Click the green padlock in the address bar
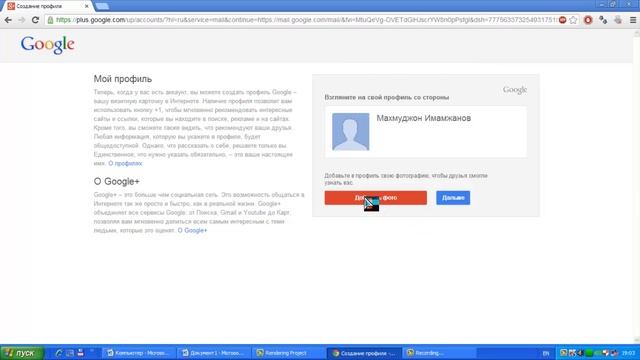Image resolution: width=640 pixels, height=360 pixels. pyautogui.click(x=50, y=20)
